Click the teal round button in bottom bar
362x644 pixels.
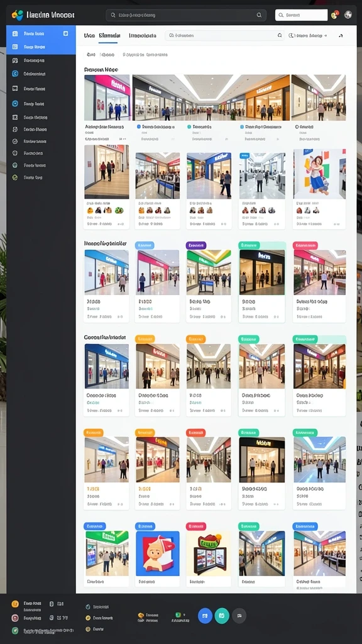(222, 616)
